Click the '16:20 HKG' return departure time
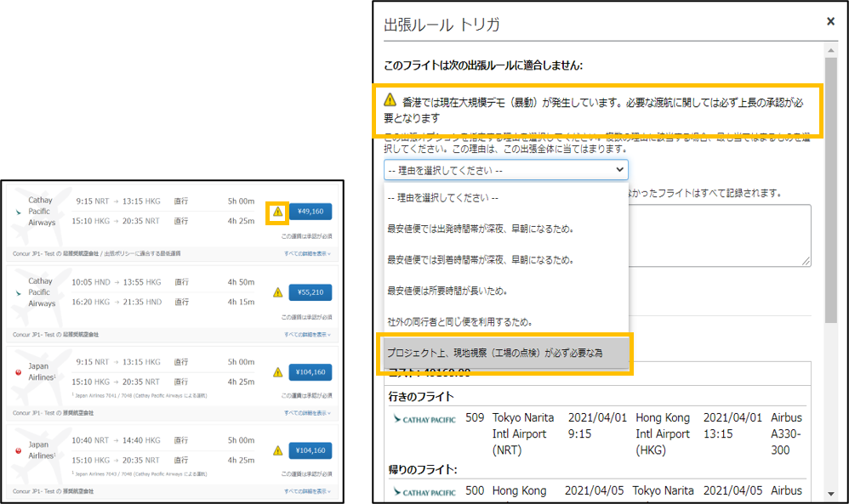The image size is (849, 504). [x=91, y=303]
